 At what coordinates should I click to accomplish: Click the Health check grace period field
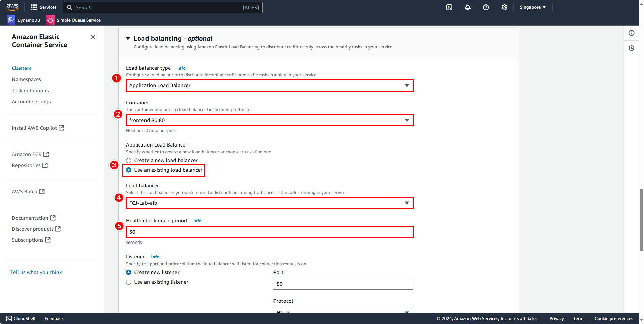click(269, 232)
